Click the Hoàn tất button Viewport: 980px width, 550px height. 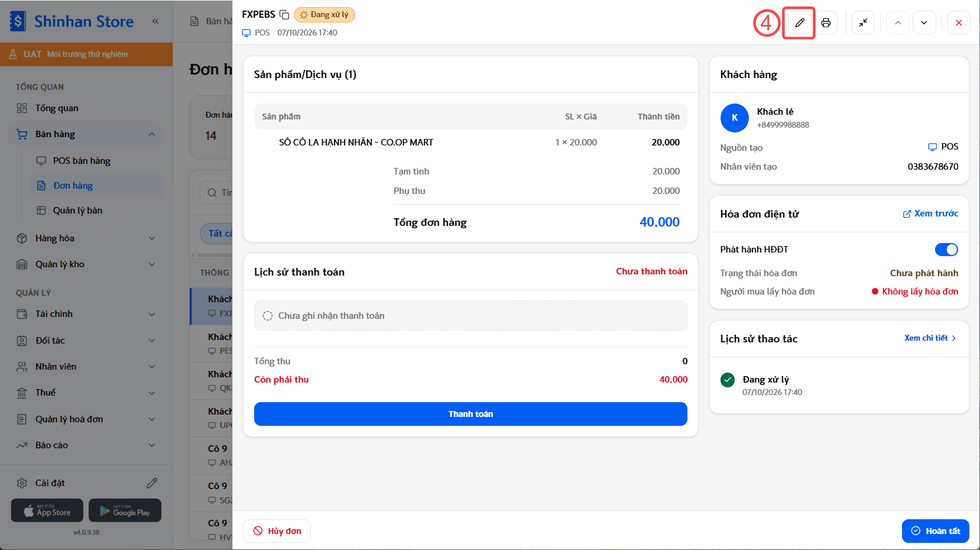[935, 531]
